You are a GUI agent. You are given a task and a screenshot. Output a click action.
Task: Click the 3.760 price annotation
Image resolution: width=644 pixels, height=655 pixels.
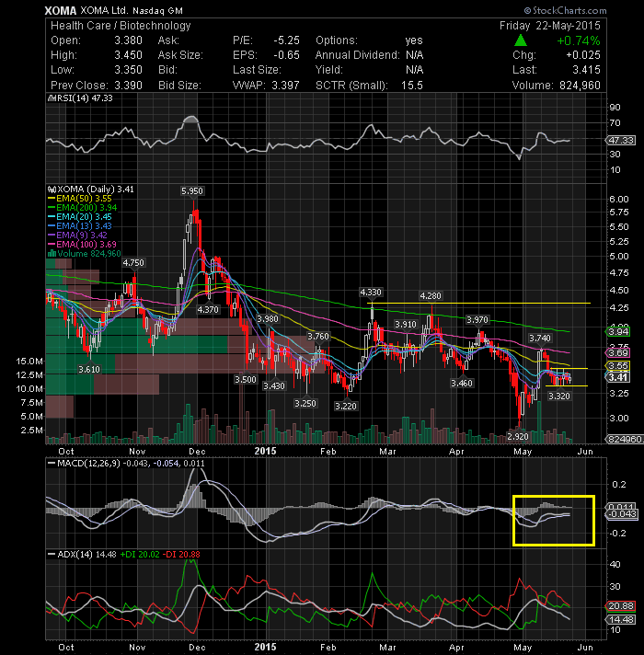(x=318, y=337)
